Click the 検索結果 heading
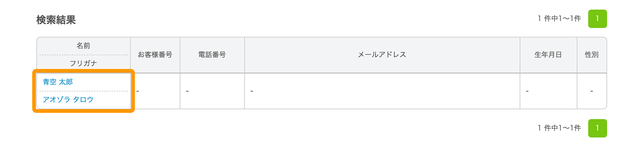 click(56, 20)
